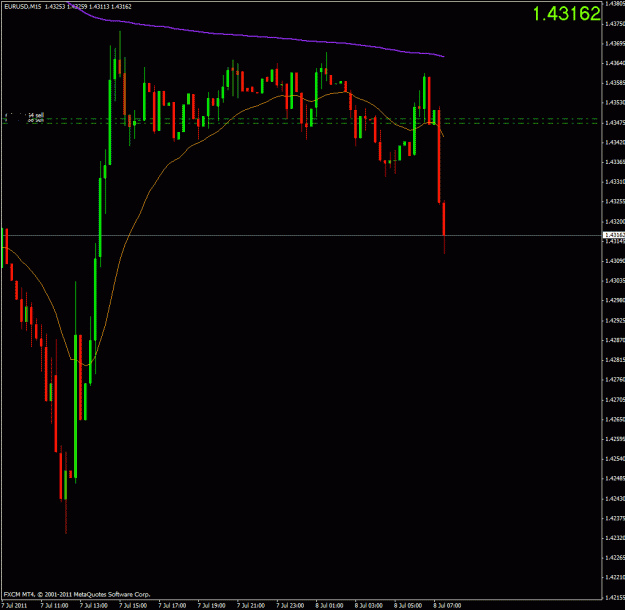This screenshot has height=610, width=625.
Task: Click the 1.42485 price axis label
Action: [615, 478]
